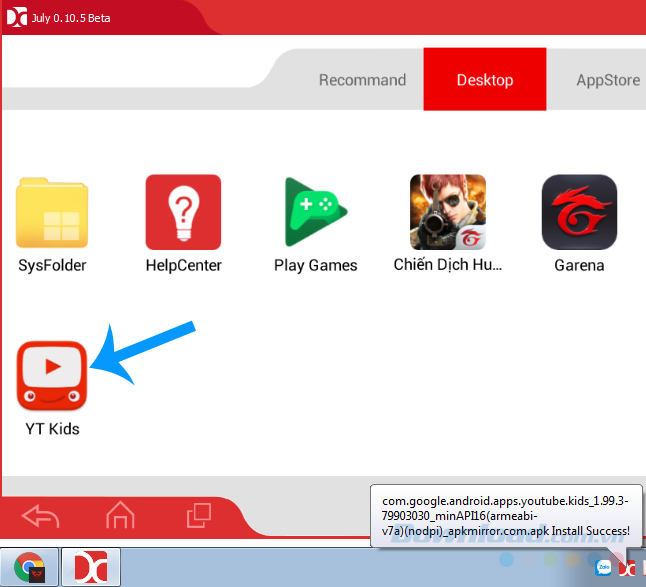
Task: Click the Droid4X system tray icon
Action: coord(627,569)
